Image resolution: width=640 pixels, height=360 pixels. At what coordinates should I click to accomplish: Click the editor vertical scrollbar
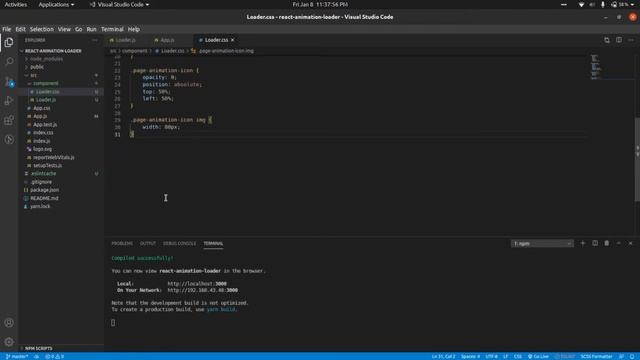[x=637, y=159]
